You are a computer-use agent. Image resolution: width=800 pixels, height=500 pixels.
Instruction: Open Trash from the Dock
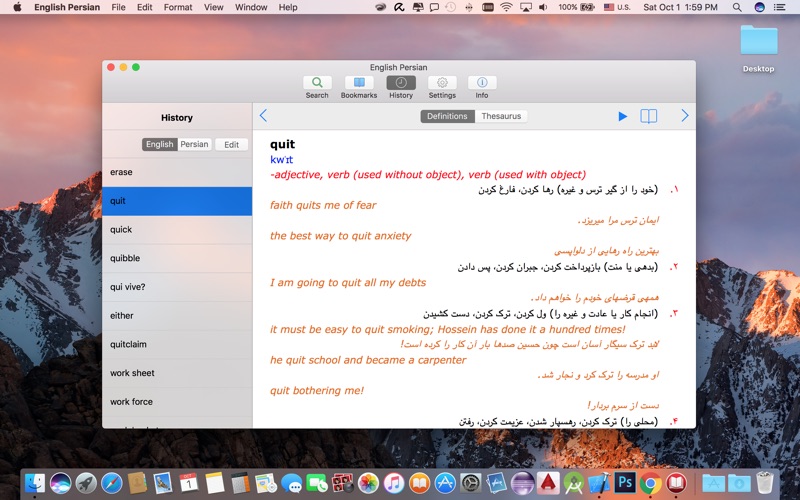pos(765,483)
